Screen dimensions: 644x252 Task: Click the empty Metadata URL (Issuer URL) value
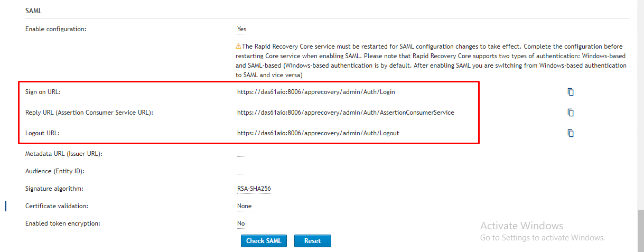[x=241, y=155]
